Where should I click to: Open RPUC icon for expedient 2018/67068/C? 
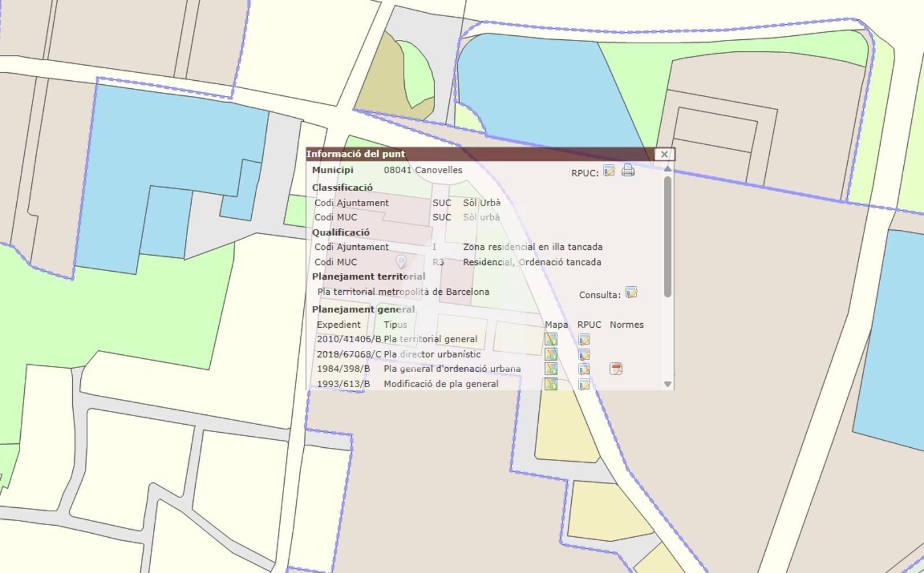coord(584,354)
